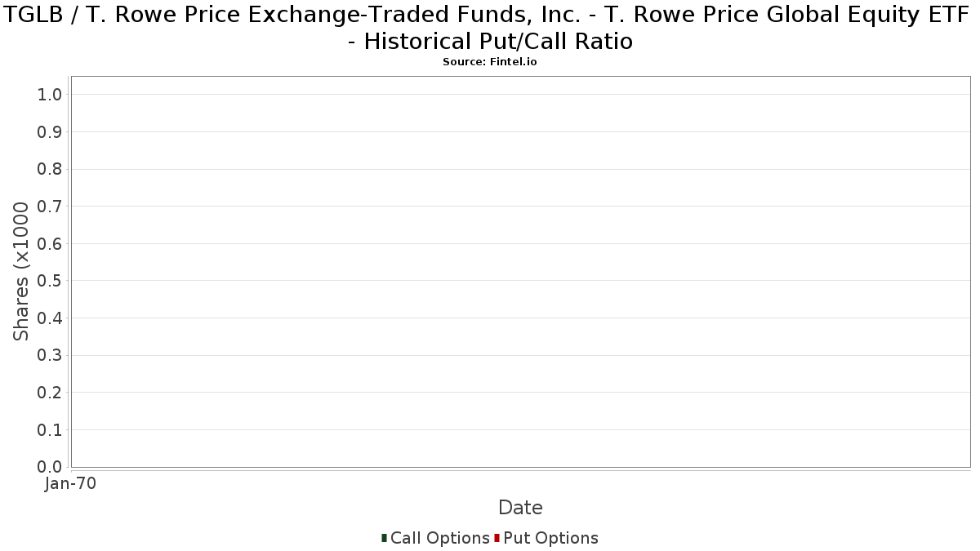Viewport: 980px width, 551px height.
Task: Click the chart title text
Action: click(490, 27)
